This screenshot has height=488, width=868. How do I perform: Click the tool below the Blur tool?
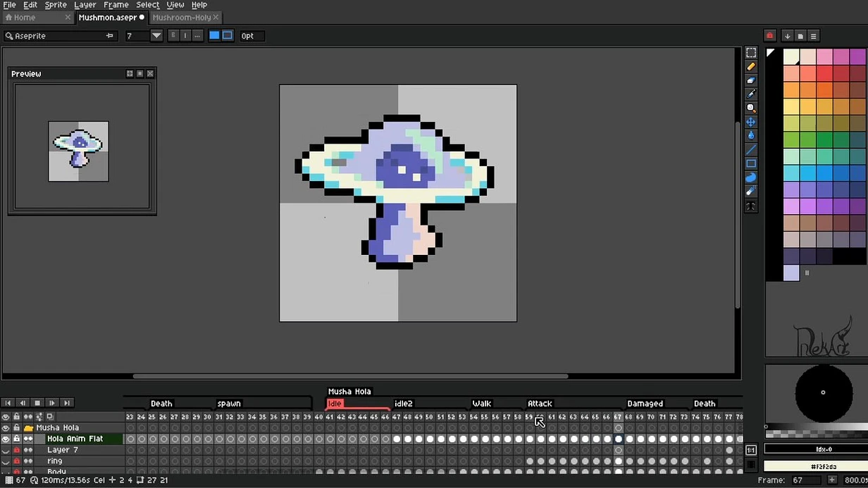coord(751,206)
